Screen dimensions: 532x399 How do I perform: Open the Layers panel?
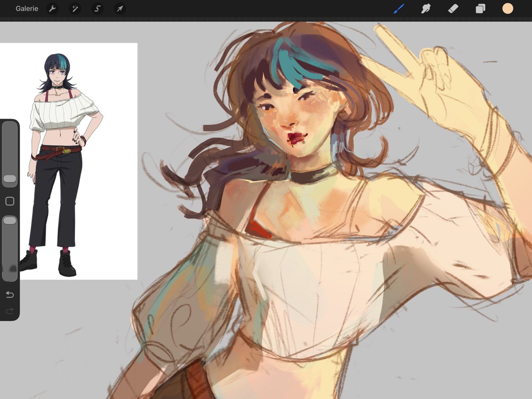click(480, 8)
